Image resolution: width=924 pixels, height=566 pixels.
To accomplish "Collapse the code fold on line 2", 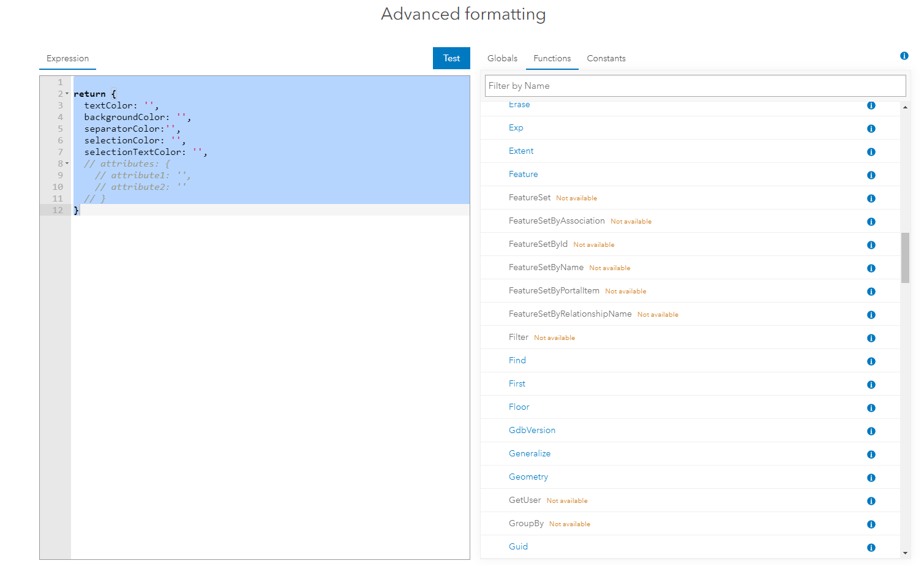I will coord(67,94).
